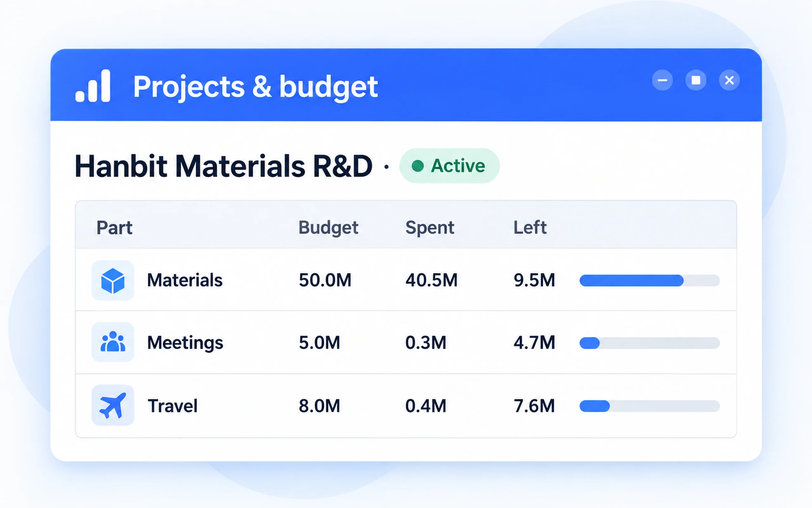Click the Meetings progress bar

[650, 343]
